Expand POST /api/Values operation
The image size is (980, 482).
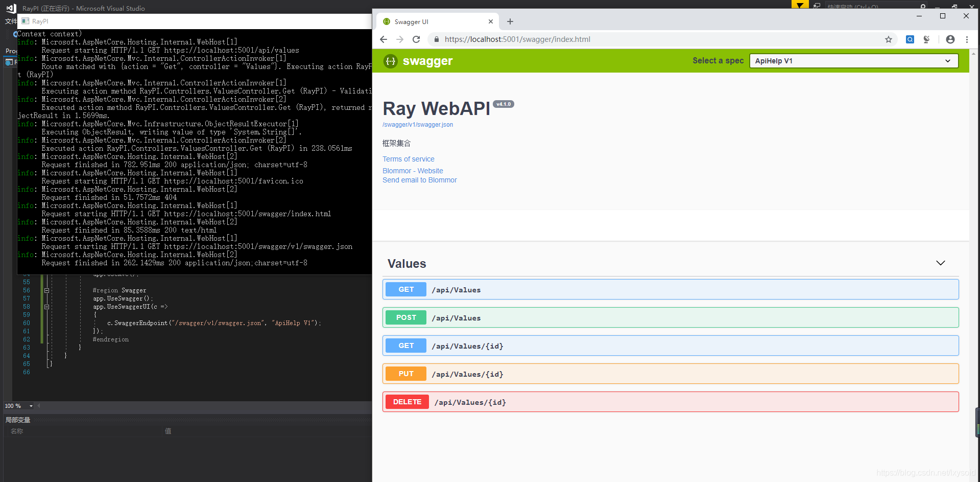coord(671,317)
